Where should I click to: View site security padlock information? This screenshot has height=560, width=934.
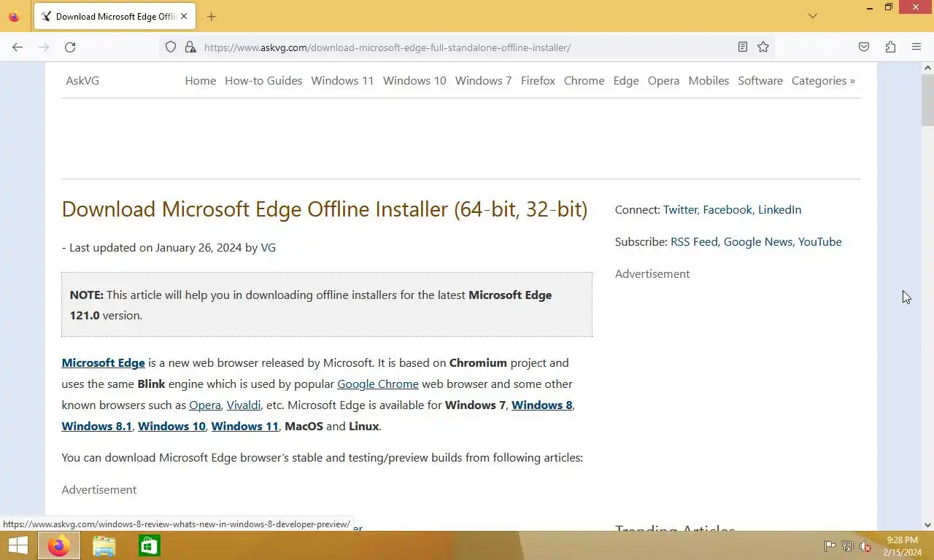pos(190,47)
